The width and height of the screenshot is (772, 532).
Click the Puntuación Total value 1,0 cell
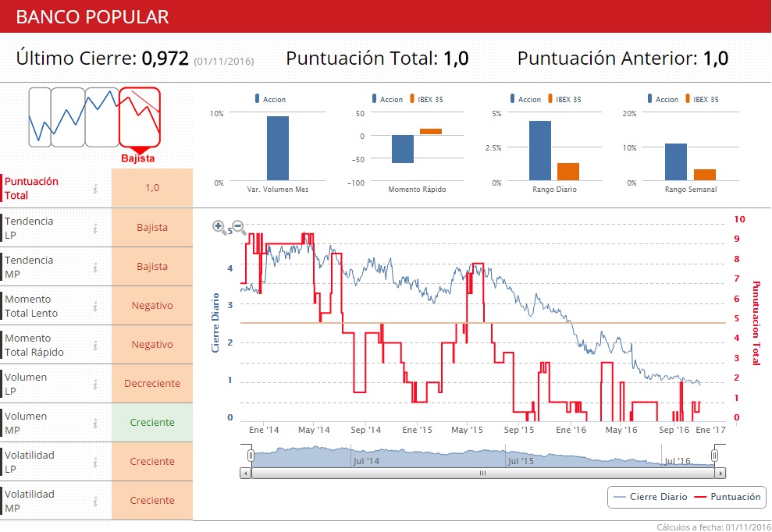pyautogui.click(x=152, y=187)
